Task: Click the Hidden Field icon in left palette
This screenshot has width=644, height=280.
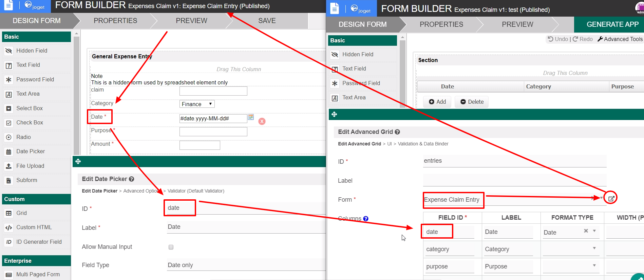Action: tap(9, 51)
